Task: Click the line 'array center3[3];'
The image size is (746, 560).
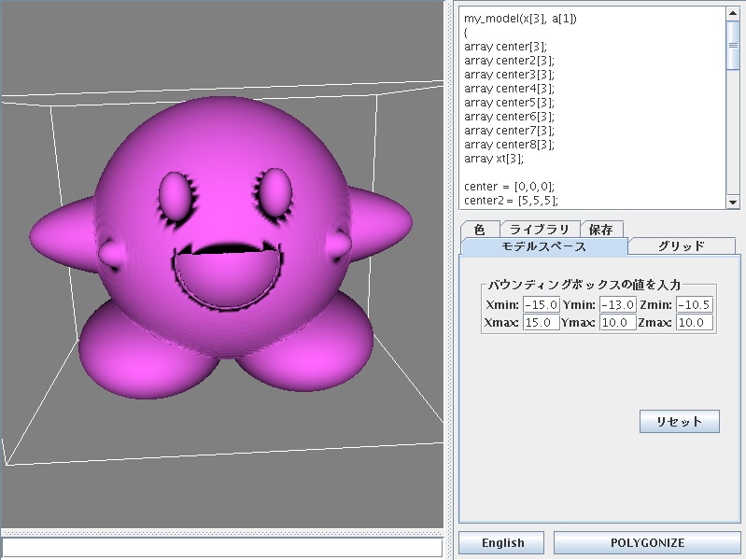Action: pos(509,75)
